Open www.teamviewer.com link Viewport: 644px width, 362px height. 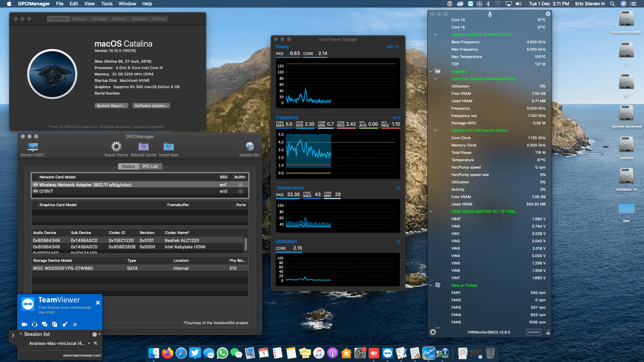[82, 355]
